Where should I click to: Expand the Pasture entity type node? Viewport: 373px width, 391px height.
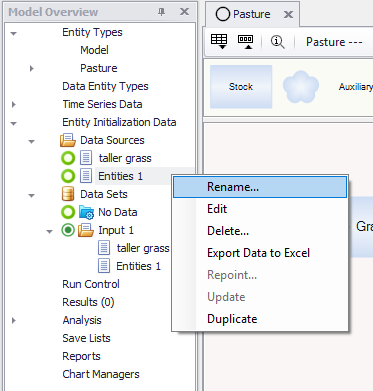click(32, 69)
